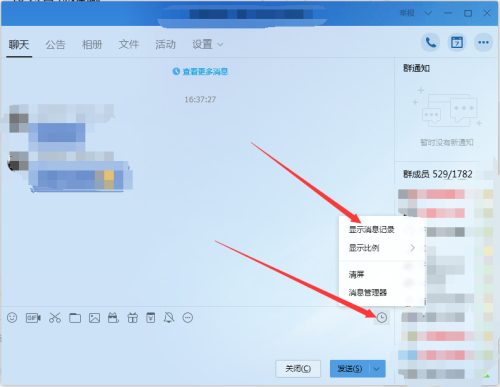Image resolution: width=500 pixels, height=387 pixels.
Task: Choose 清屏 from the context menu
Action: click(x=356, y=275)
